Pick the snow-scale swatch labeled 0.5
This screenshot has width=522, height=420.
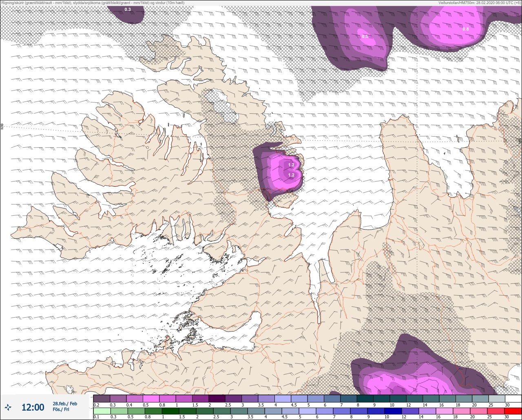point(151,398)
